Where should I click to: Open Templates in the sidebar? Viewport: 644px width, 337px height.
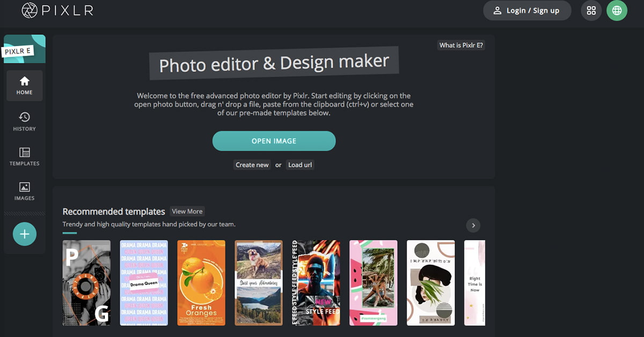coord(25,157)
